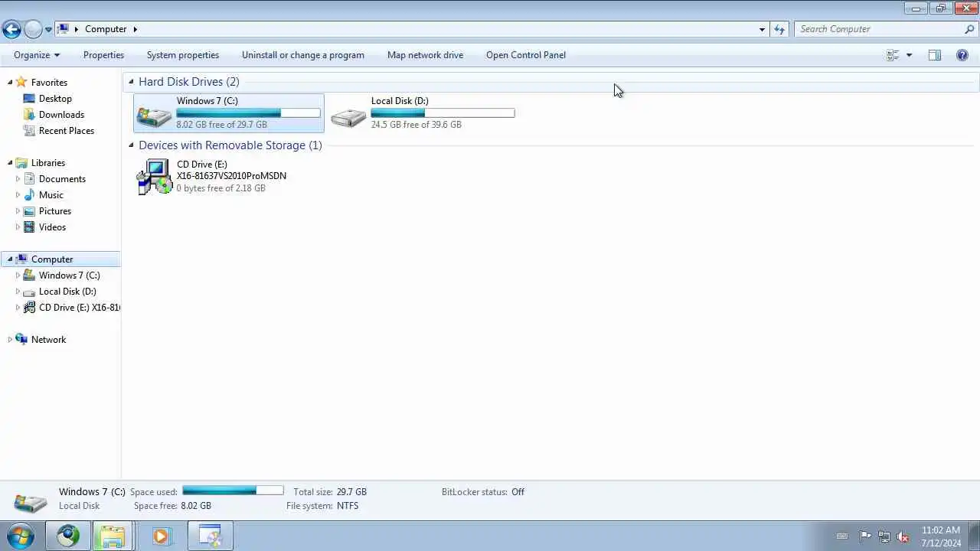Viewport: 980px width, 551px height.
Task: Click the Devices with Removable Storage header
Action: tap(230, 145)
